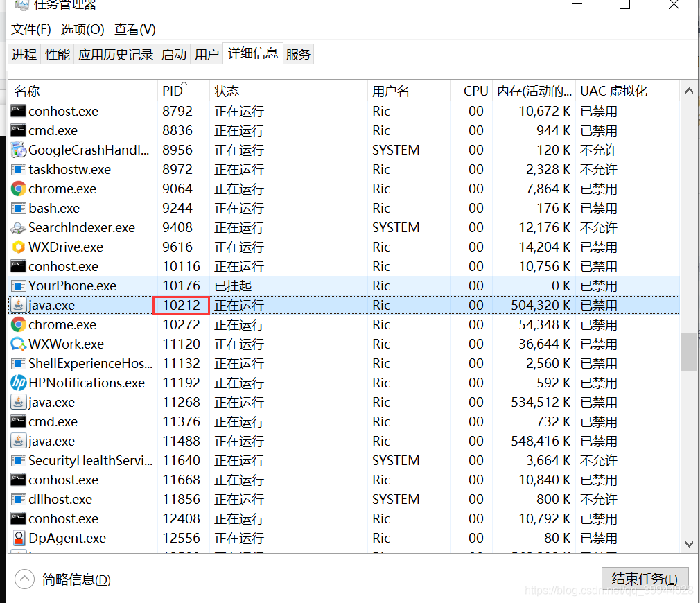Switch to the 应用历史记录 tab

[x=116, y=55]
